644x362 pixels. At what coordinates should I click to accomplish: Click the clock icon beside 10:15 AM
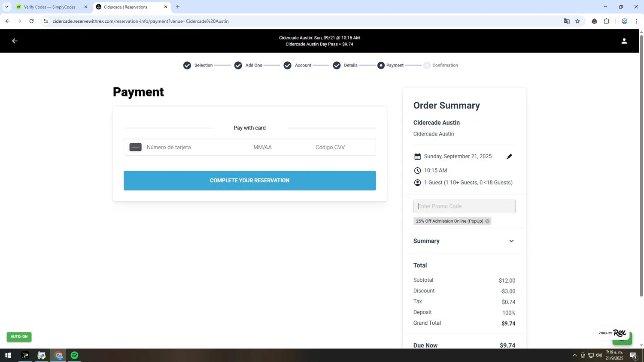tap(417, 171)
